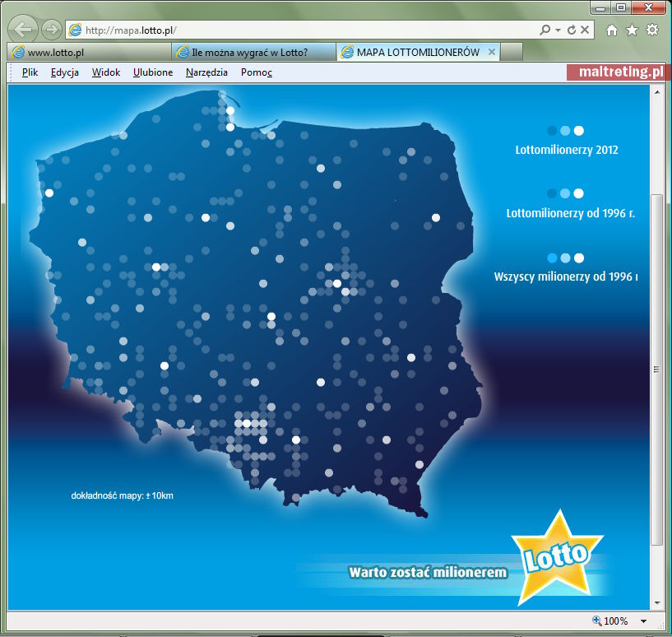Click the Lotto star logo
The height and width of the screenshot is (637, 672).
pos(557,558)
